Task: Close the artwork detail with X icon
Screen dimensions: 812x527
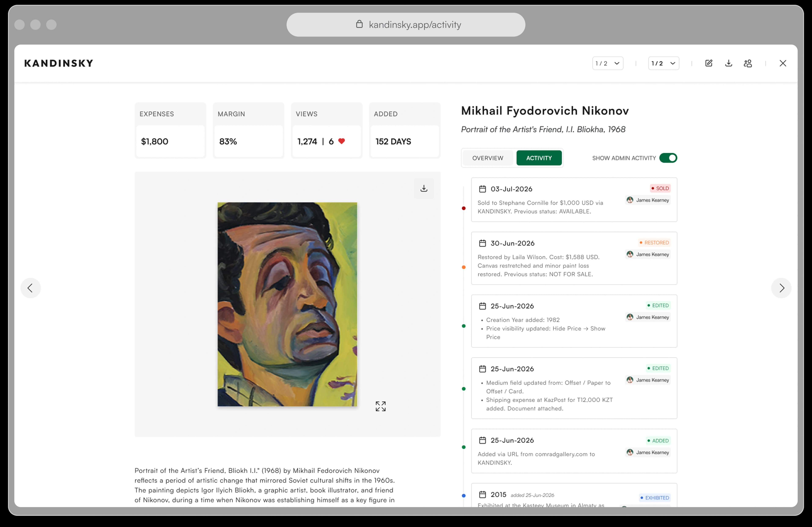Action: [x=783, y=63]
